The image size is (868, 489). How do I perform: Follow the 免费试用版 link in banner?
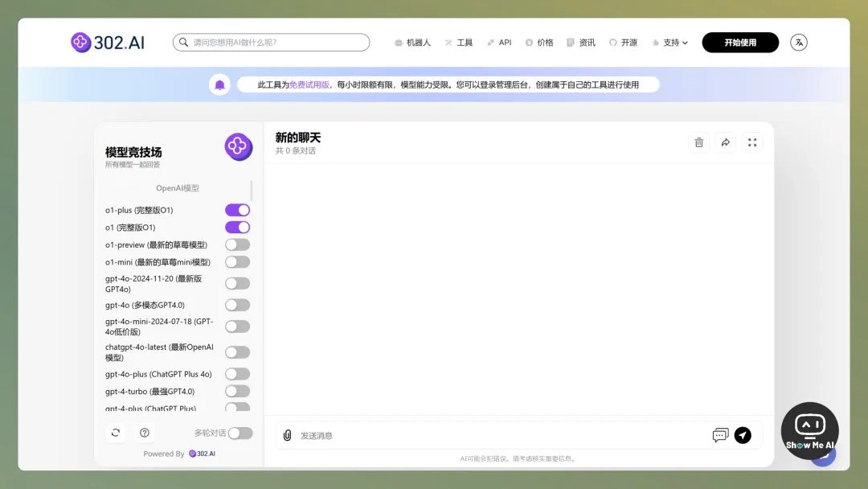pyautogui.click(x=309, y=84)
